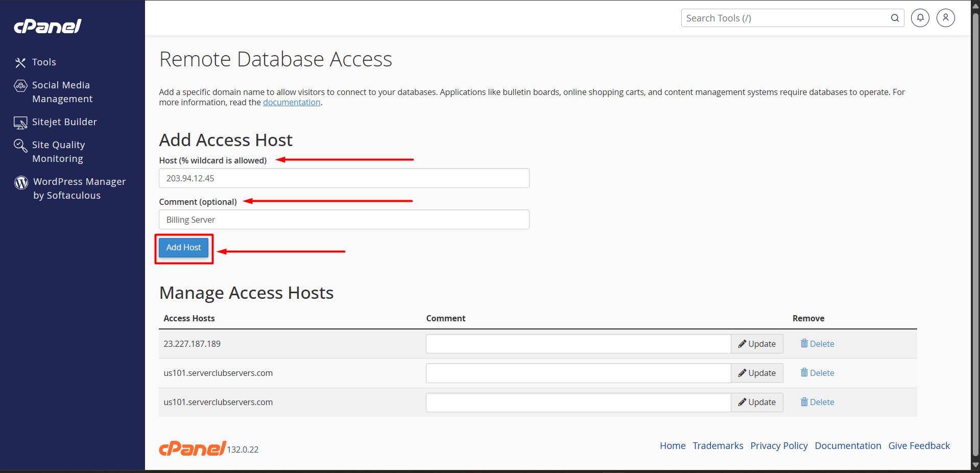The width and height of the screenshot is (980, 473).
Task: Click the scrollbar down arrow
Action: point(975,465)
